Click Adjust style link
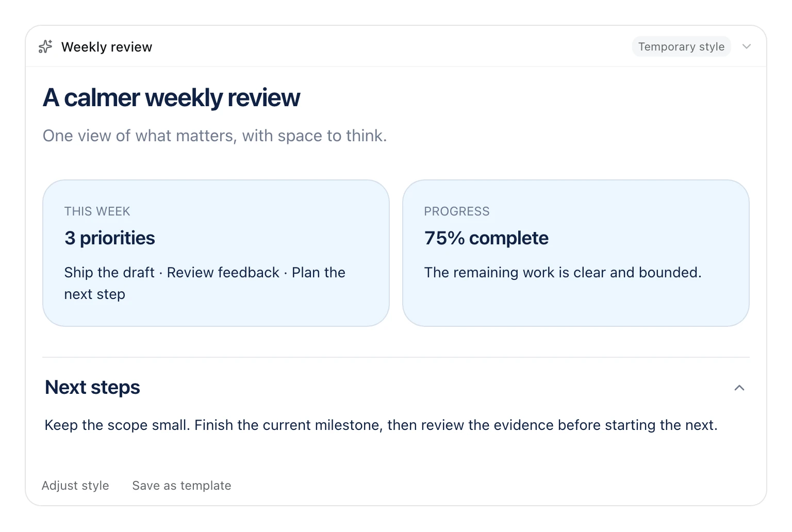The image size is (792, 532). (x=75, y=486)
